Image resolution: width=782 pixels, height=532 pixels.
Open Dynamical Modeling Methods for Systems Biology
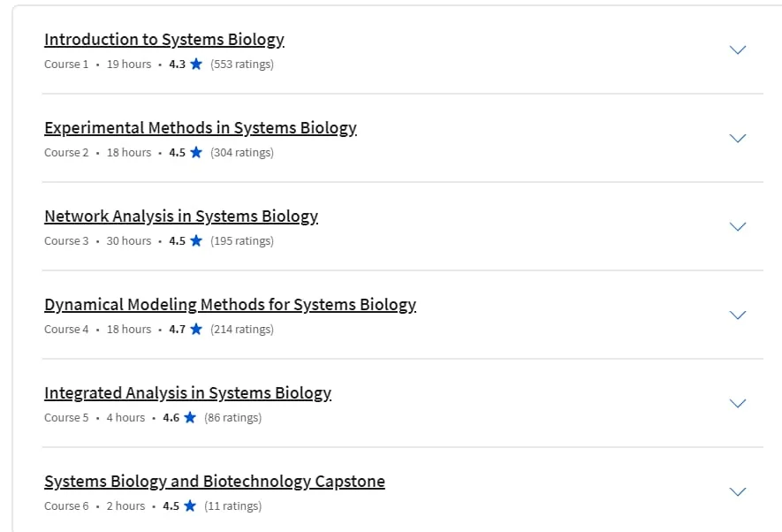[230, 304]
